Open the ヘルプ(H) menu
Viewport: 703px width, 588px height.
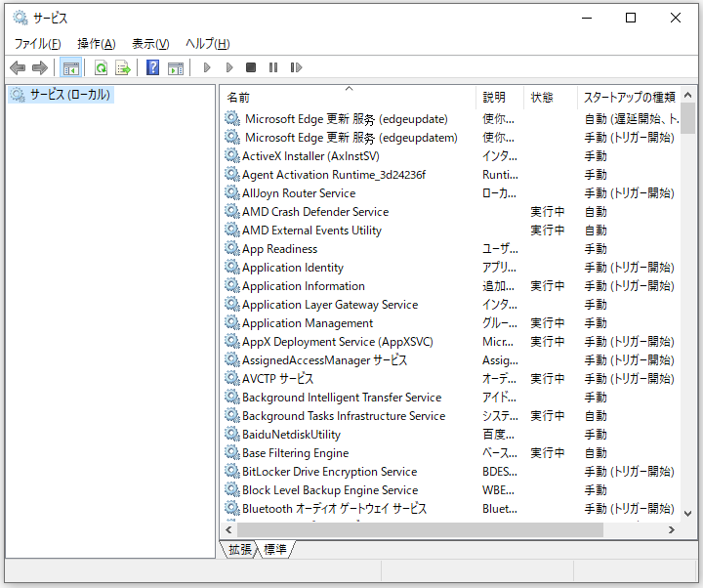pos(208,44)
